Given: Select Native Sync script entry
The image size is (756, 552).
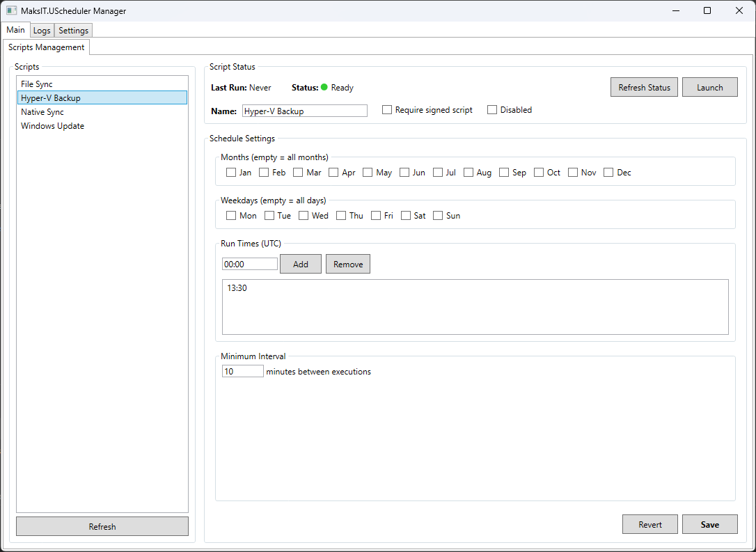Looking at the screenshot, I should pos(42,112).
